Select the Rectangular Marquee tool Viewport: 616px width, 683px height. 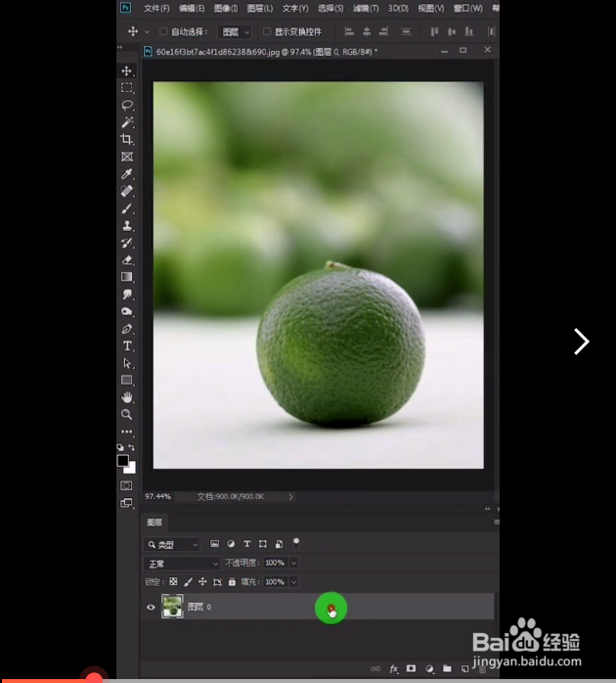click(127, 88)
